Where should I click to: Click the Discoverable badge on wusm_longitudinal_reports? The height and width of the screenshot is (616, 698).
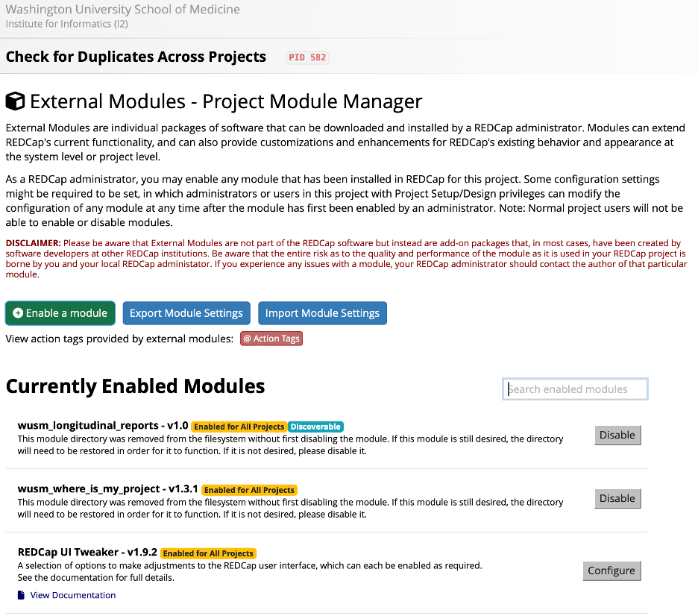point(315,427)
